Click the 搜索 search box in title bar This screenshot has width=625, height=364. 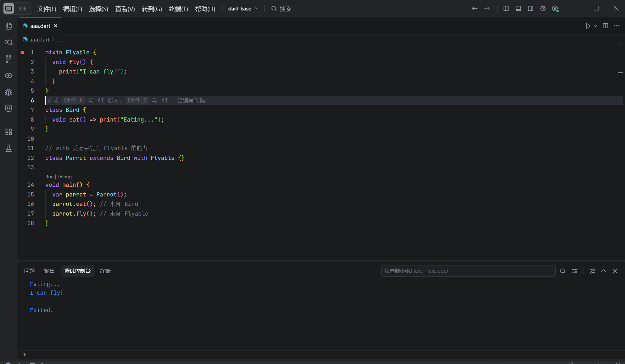pyautogui.click(x=281, y=9)
